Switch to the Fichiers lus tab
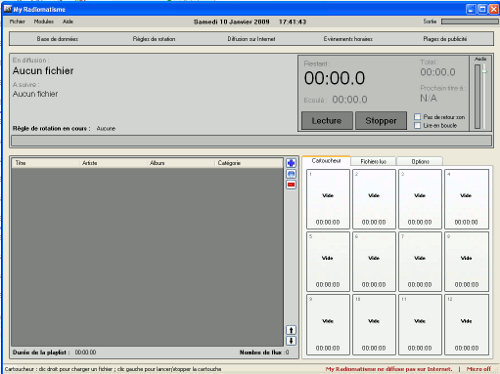Viewport: 500px width, 374px height. (x=373, y=161)
